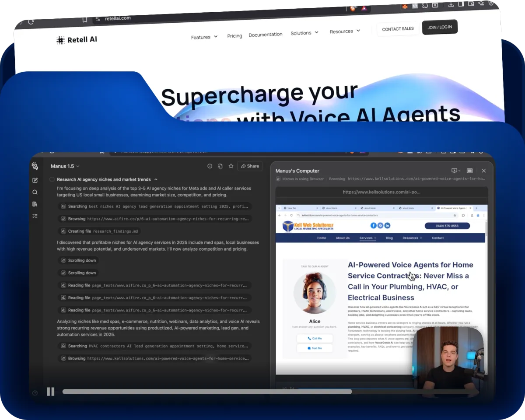Open the Searching HVAC contractors step
Screen dimensions: 525x420
coord(155,346)
